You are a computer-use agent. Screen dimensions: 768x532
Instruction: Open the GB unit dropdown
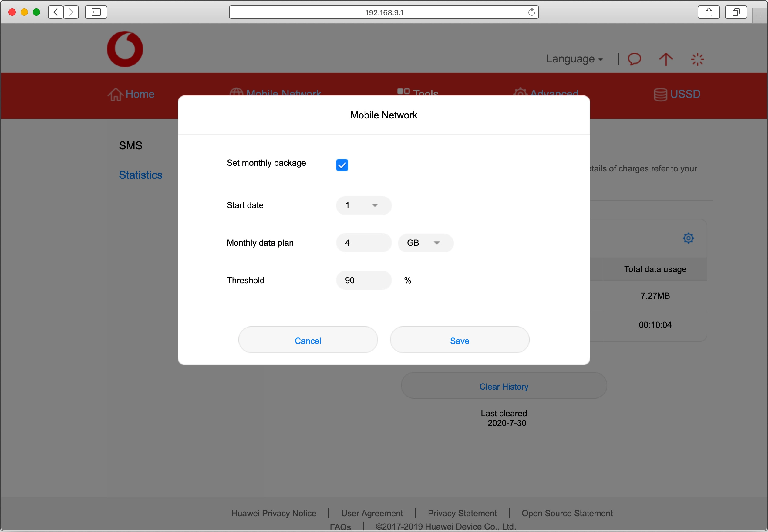pos(425,243)
